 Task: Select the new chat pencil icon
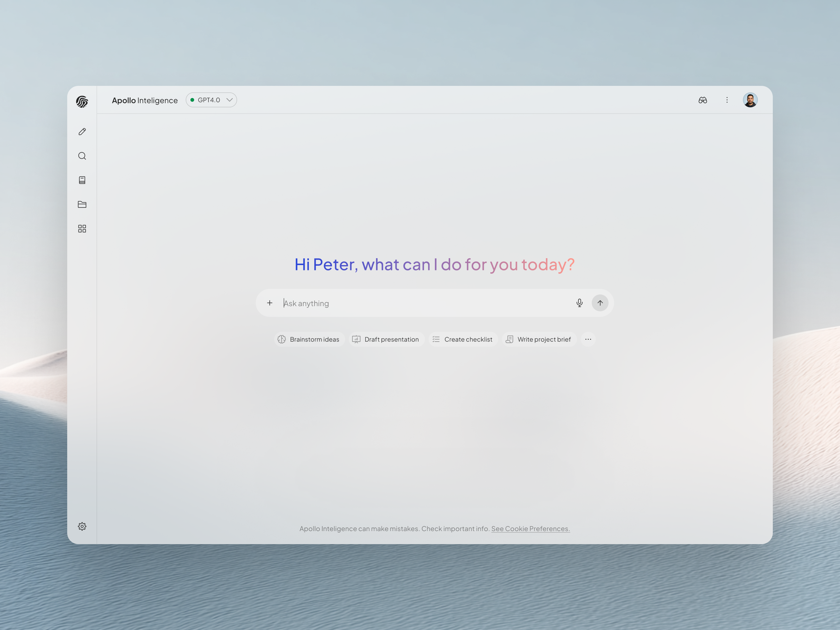click(x=82, y=131)
